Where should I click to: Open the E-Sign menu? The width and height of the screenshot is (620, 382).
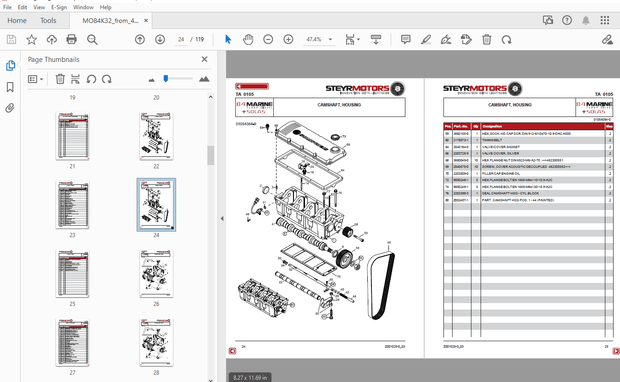pyautogui.click(x=59, y=7)
